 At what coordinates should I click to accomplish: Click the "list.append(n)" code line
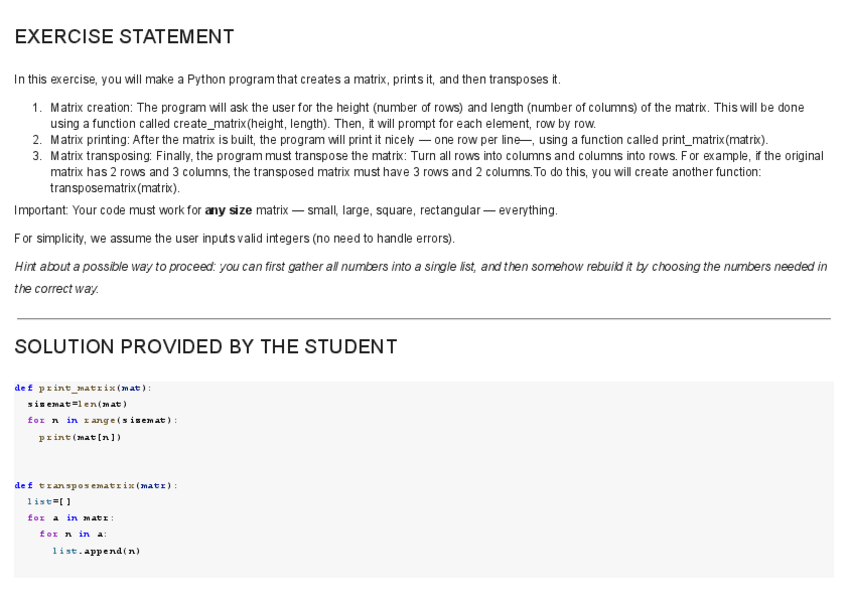pyautogui.click(x=96, y=551)
